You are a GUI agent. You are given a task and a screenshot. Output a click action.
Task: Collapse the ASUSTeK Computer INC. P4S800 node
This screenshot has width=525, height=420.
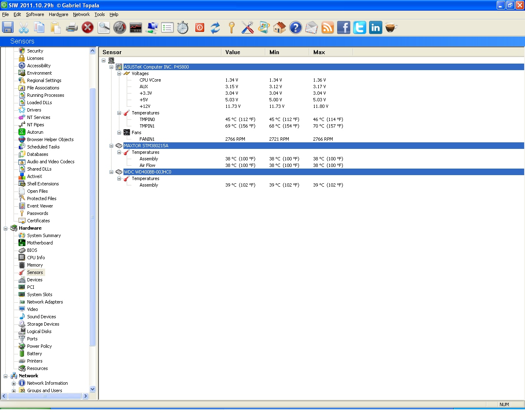point(111,67)
